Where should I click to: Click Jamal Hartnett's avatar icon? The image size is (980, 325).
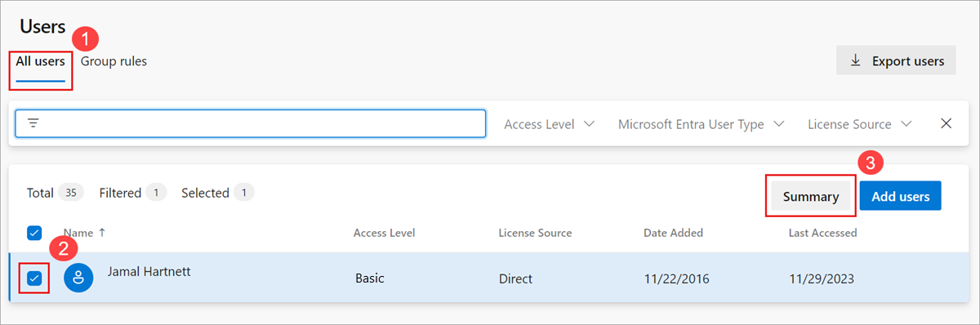(x=78, y=278)
